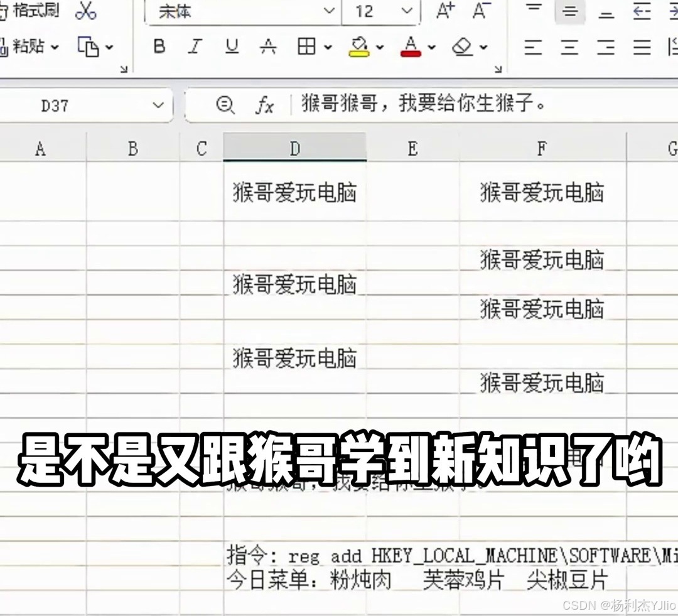Viewport: 678px width, 616px height.
Task: Toggle Underline formatting
Action: pyautogui.click(x=232, y=46)
